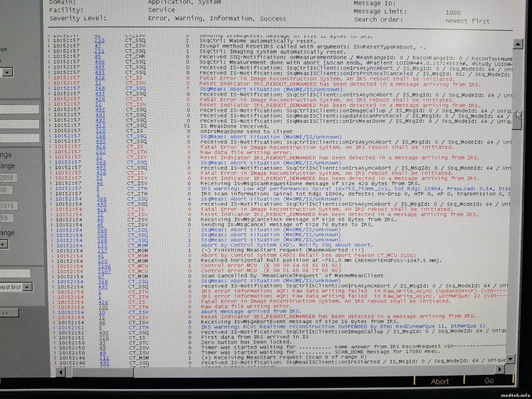Click the vertical scrollbar up arrow
This screenshot has width=532, height=399.
pos(517,44)
